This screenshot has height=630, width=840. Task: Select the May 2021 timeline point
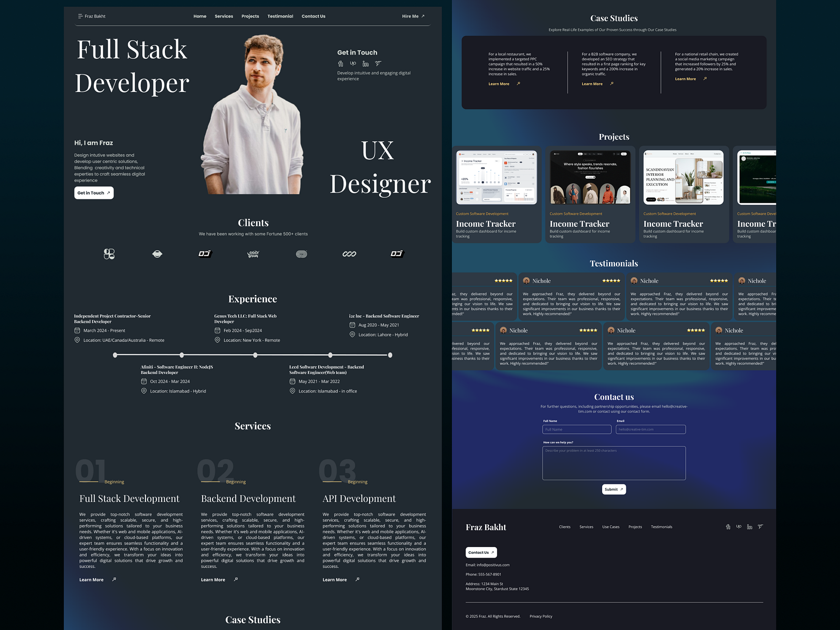(x=330, y=355)
